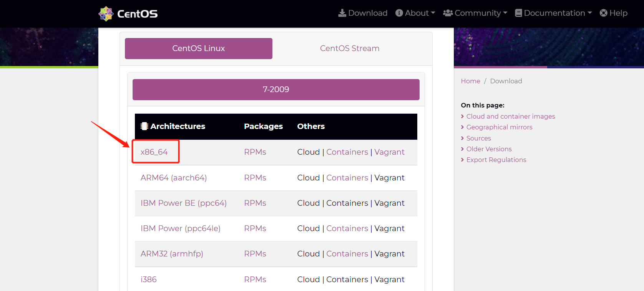
Task: Open Containers link in ARM64 row
Action: pyautogui.click(x=347, y=178)
